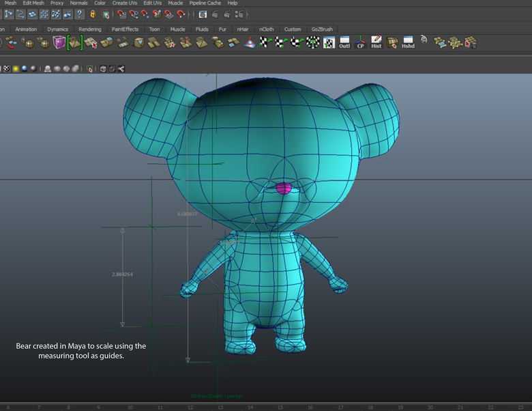The height and width of the screenshot is (411, 532).
Task: Open the Edit UVs dropdown menu
Action: coord(152,3)
